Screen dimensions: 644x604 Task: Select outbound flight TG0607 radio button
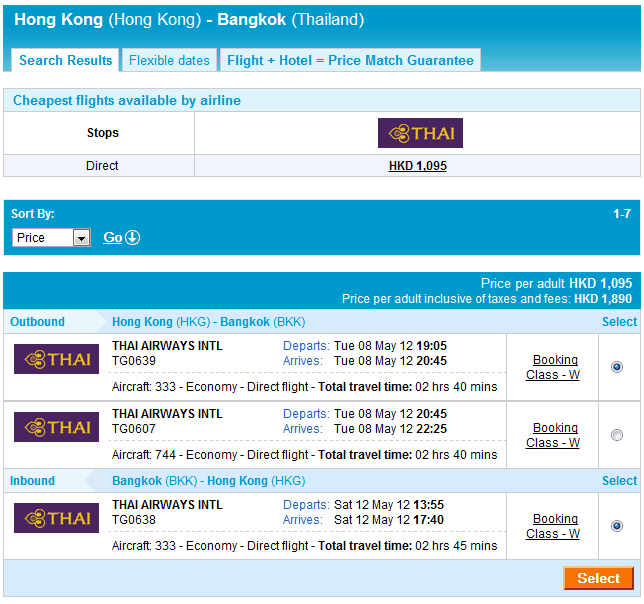(x=616, y=435)
